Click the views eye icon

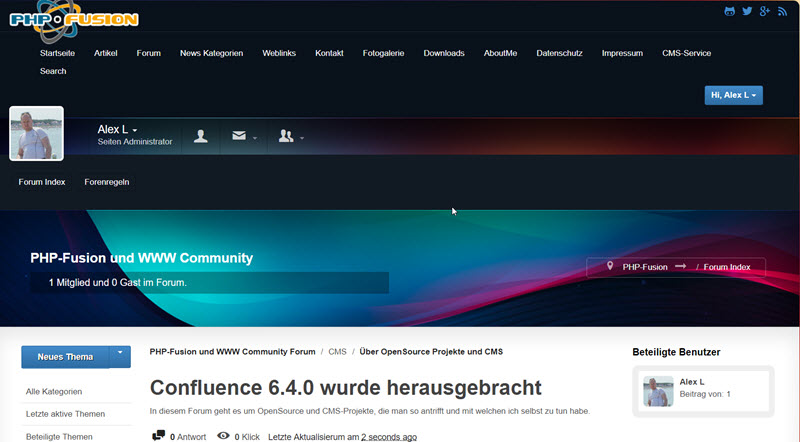pos(223,435)
